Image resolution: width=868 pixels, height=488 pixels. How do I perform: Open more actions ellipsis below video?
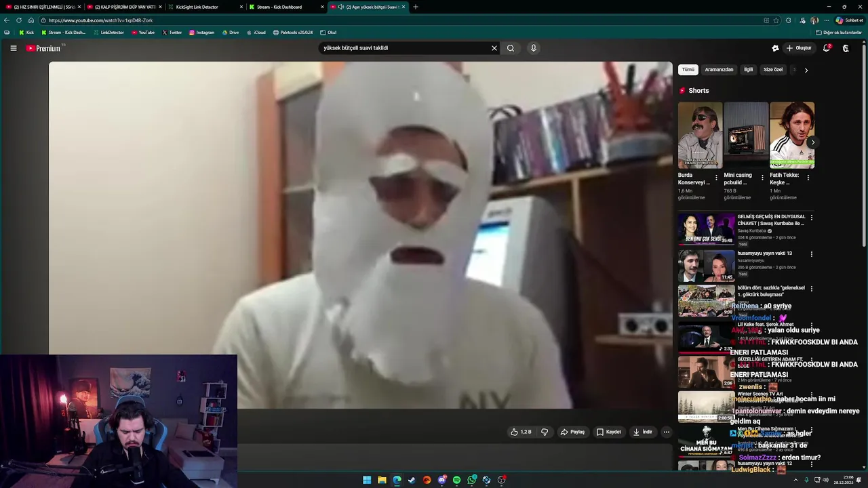[667, 432]
